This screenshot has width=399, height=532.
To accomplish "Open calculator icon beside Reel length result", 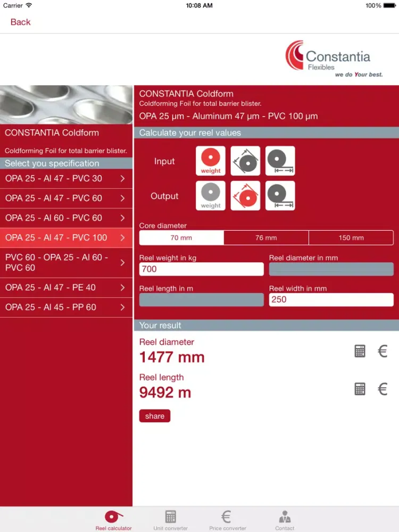I will pos(360,389).
